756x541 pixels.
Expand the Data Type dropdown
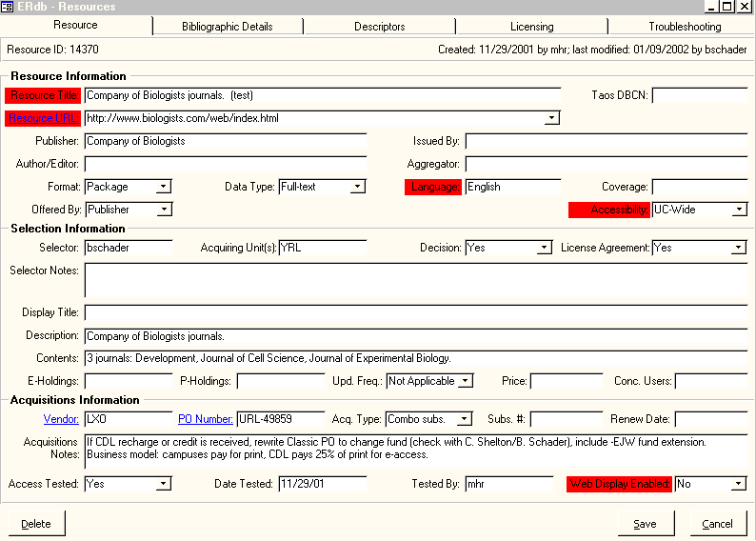click(357, 187)
